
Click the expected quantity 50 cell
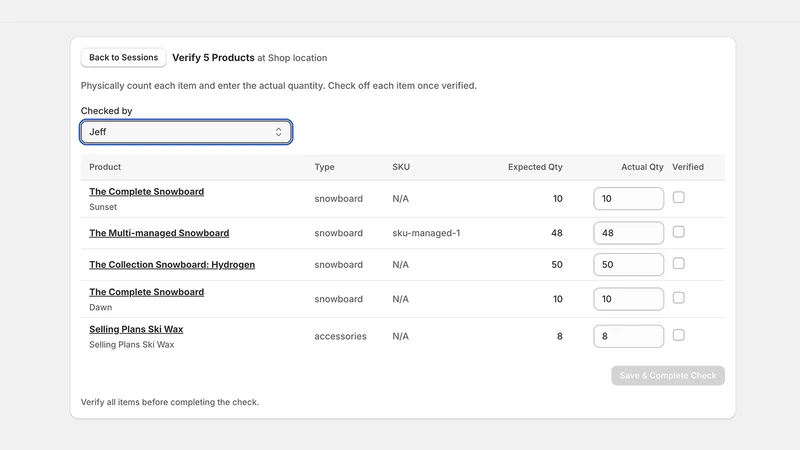pos(557,265)
